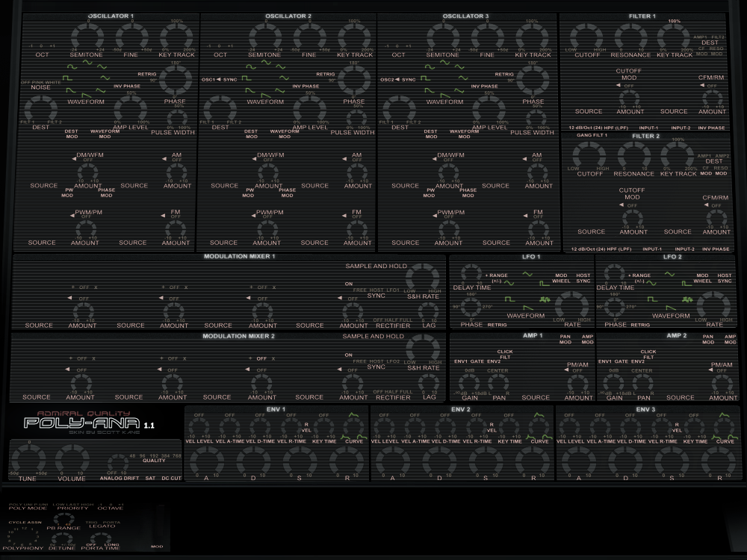Choose topmost waveform icon in Oscillator 1
The image size is (747, 560).
click(87, 62)
